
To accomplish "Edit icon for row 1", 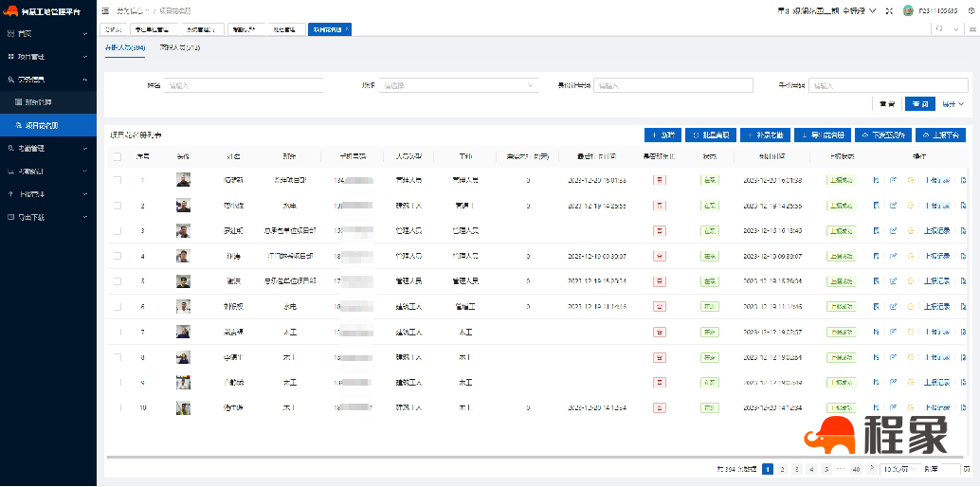I will [894, 180].
